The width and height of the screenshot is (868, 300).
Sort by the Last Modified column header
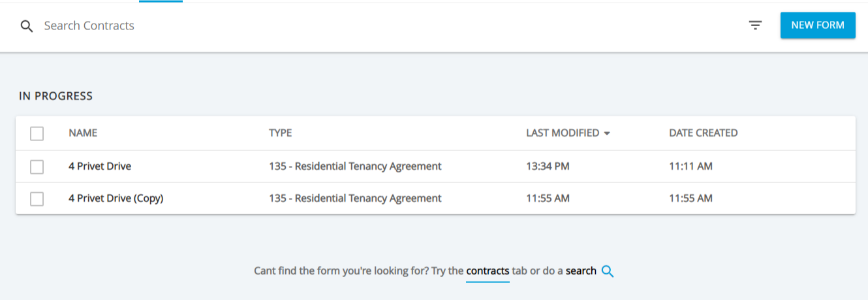coord(562,133)
